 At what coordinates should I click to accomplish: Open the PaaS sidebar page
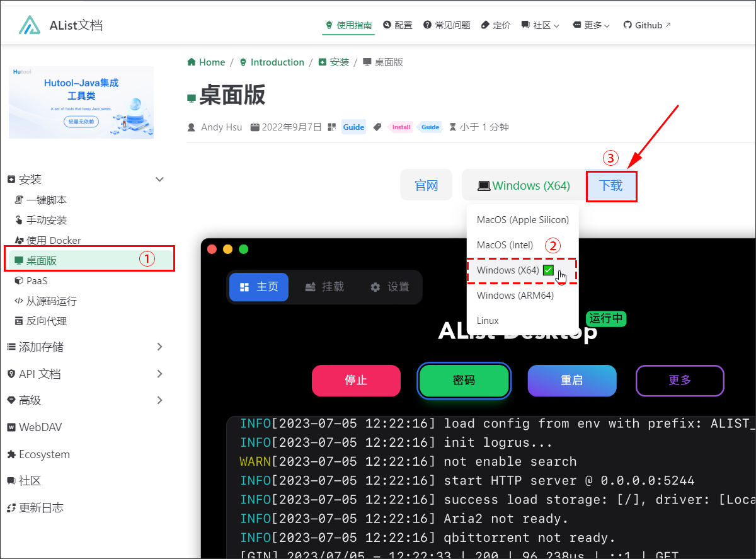coord(31,280)
